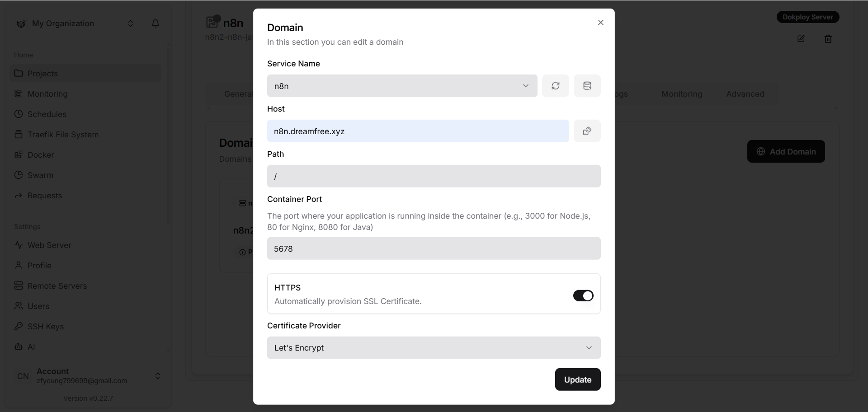Click the Profile sidebar label
Viewport: 868px width, 412px height.
[39, 266]
